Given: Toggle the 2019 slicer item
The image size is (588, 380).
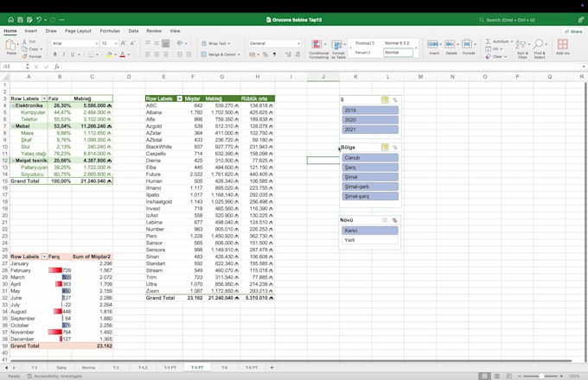Looking at the screenshot, I should click(370, 111).
